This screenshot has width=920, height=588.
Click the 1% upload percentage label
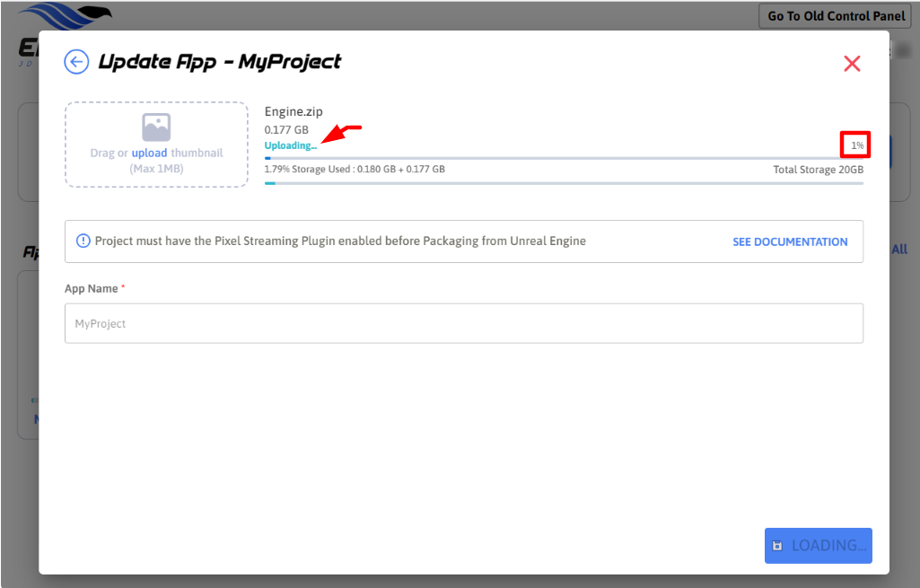[x=857, y=145]
